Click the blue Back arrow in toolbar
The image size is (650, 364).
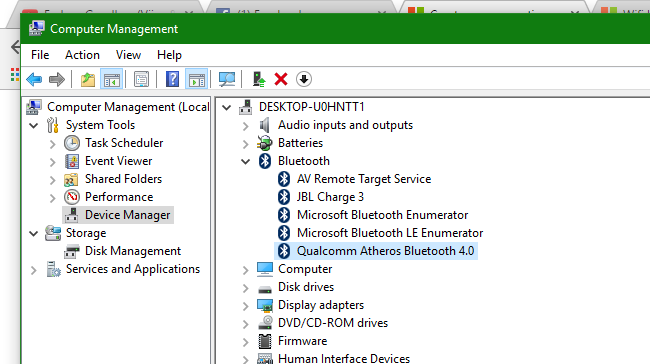pos(34,79)
